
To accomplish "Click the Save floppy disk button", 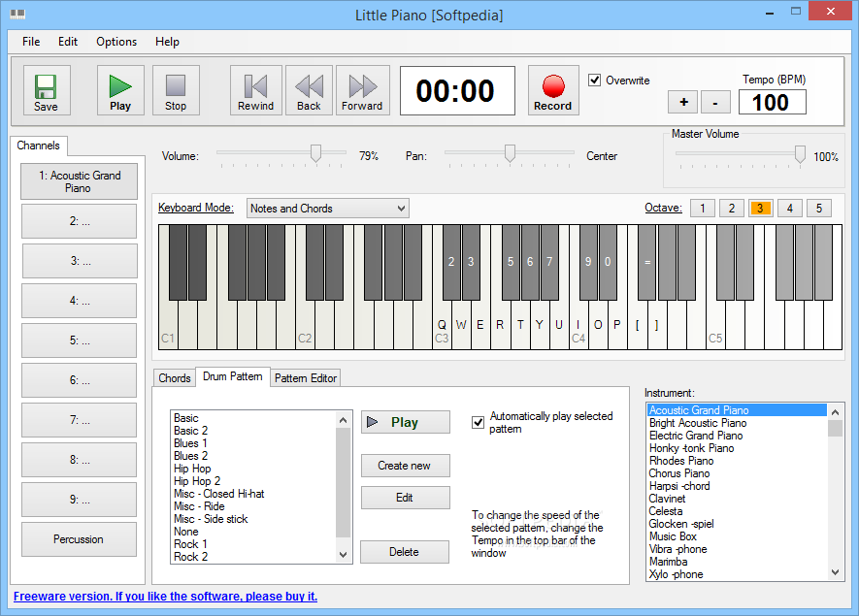I will tap(47, 90).
